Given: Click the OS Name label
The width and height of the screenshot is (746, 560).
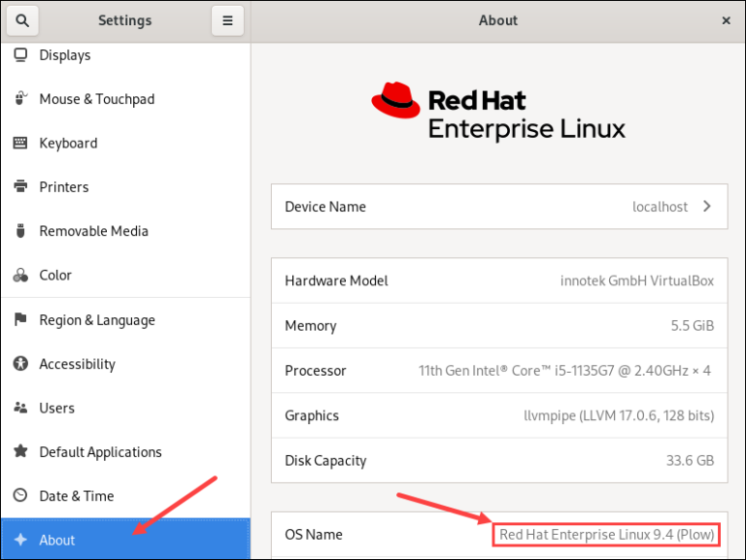Looking at the screenshot, I should click(314, 535).
